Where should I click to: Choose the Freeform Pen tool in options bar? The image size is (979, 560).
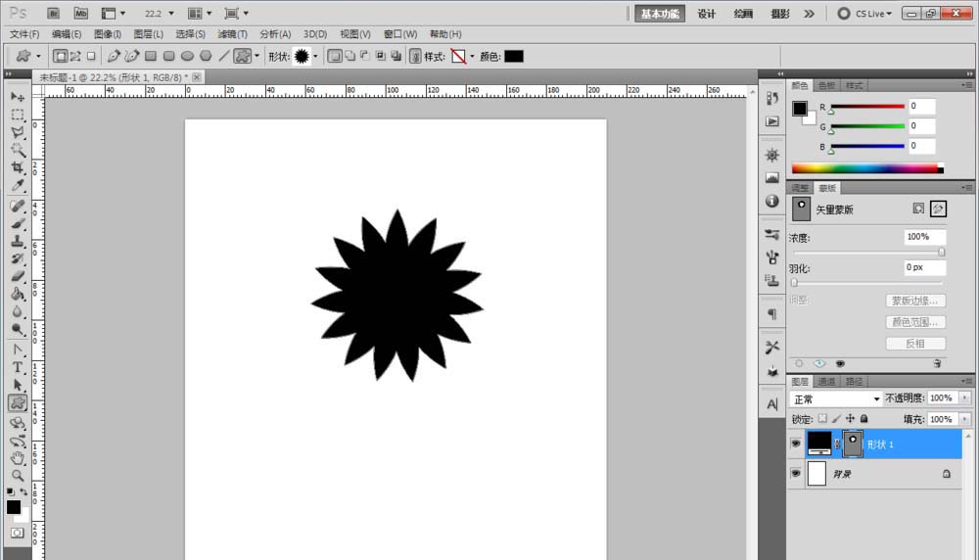coord(132,56)
